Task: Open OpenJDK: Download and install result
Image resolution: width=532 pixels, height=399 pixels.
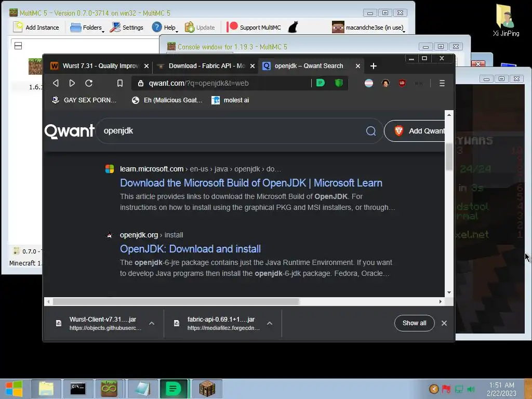Action: pyautogui.click(x=190, y=249)
